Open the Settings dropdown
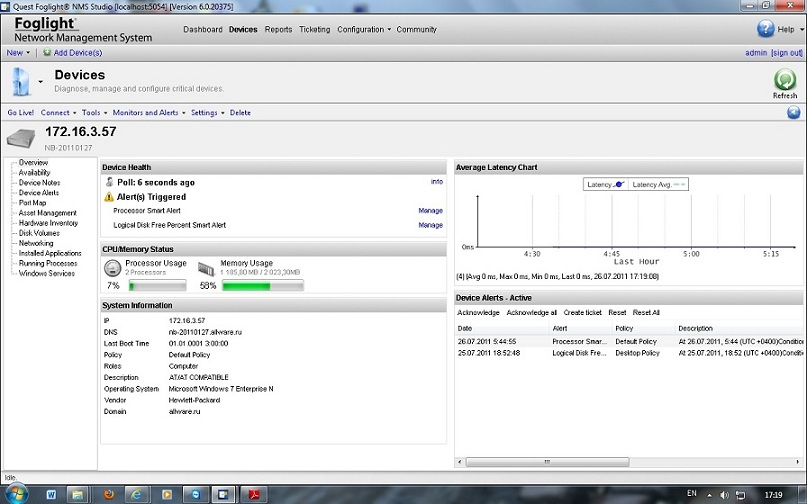 click(207, 112)
